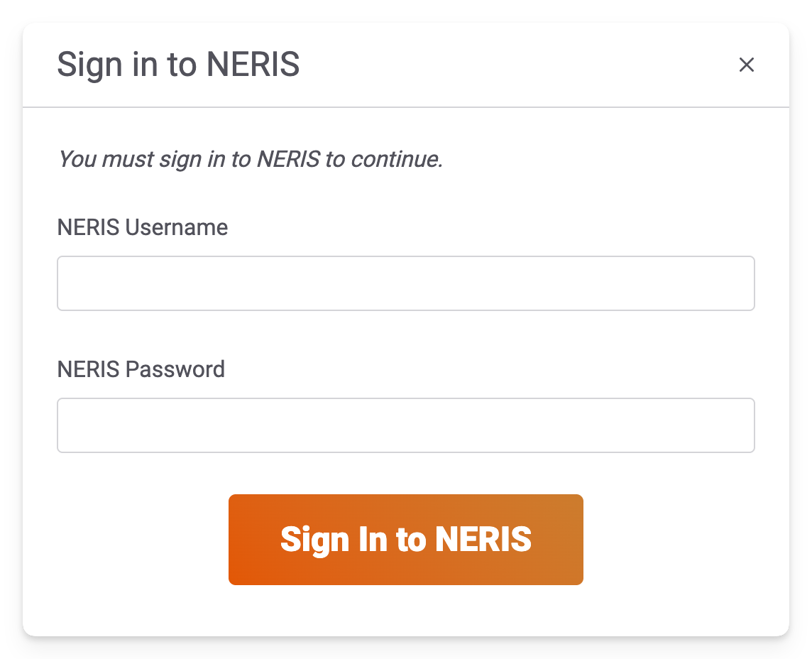Image resolution: width=812 pixels, height=659 pixels.
Task: Place cursor in the second input field
Action: click(x=405, y=425)
